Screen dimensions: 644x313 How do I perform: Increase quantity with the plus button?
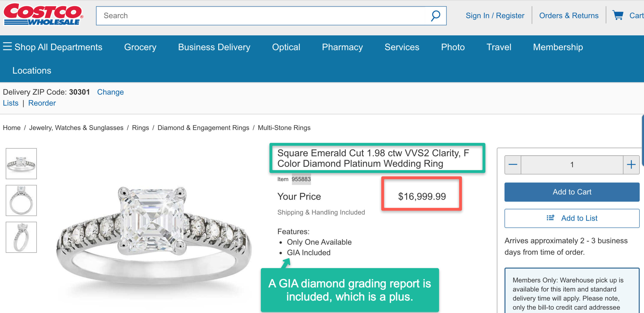631,165
